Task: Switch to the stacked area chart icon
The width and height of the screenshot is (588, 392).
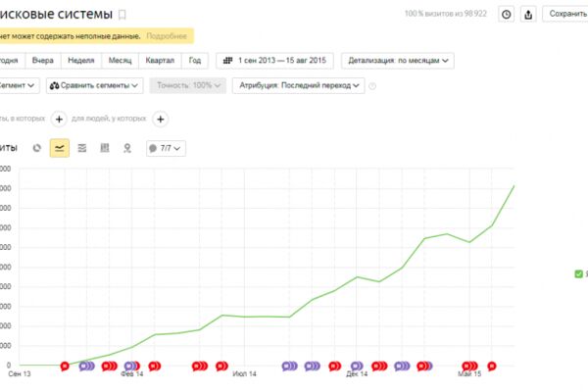Action: 81,148
